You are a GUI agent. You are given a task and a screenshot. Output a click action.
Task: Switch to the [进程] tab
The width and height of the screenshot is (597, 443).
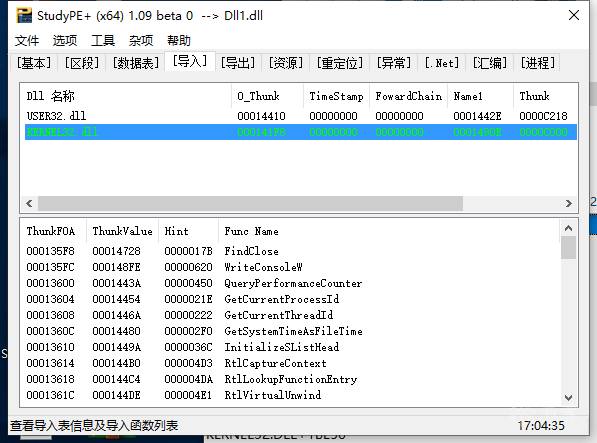tap(538, 63)
